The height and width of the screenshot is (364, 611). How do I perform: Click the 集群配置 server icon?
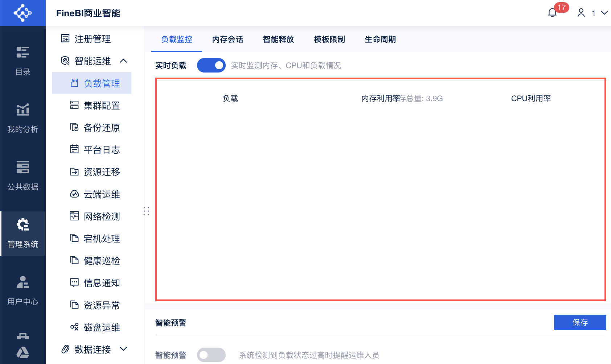(74, 105)
